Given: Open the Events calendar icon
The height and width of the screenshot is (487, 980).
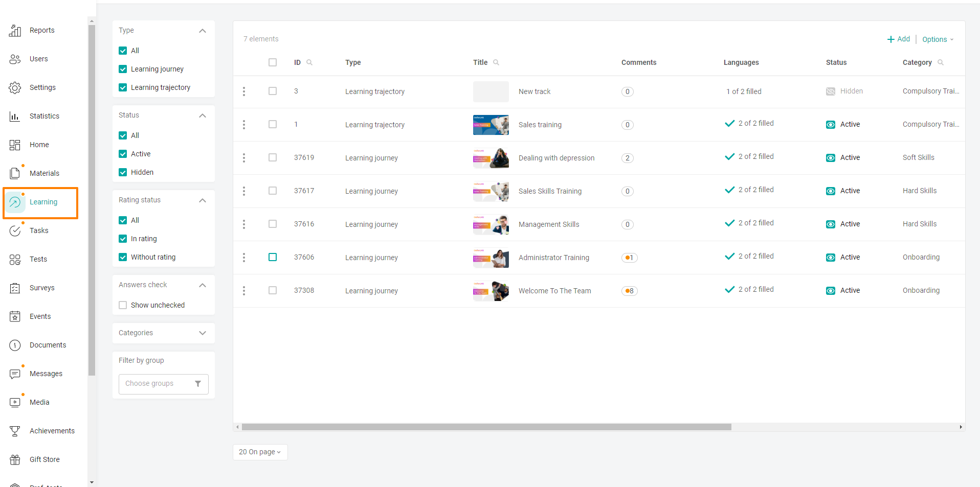Looking at the screenshot, I should click(15, 317).
